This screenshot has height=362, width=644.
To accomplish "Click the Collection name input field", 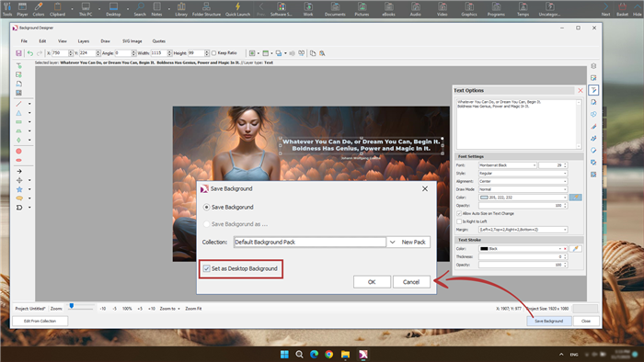I will point(310,243).
